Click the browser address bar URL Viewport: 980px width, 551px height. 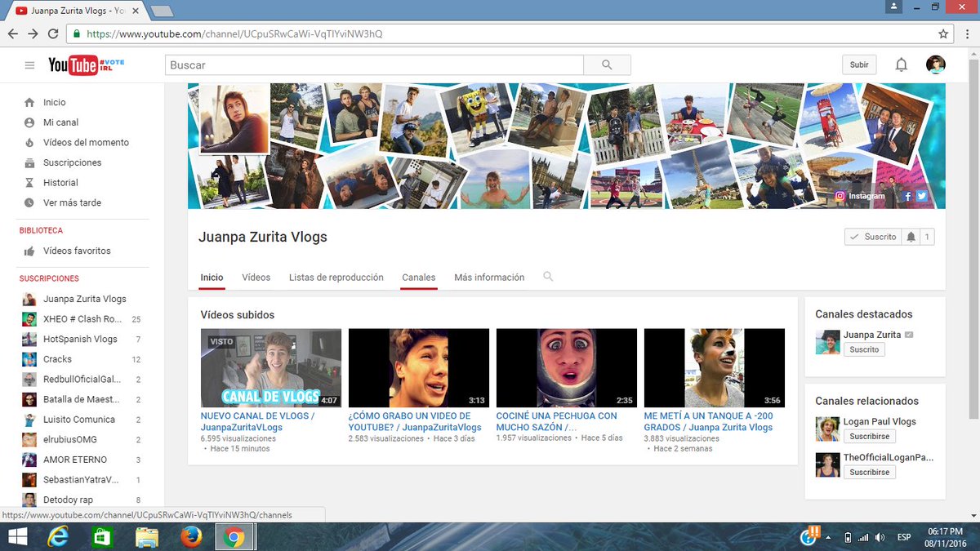tap(234, 34)
